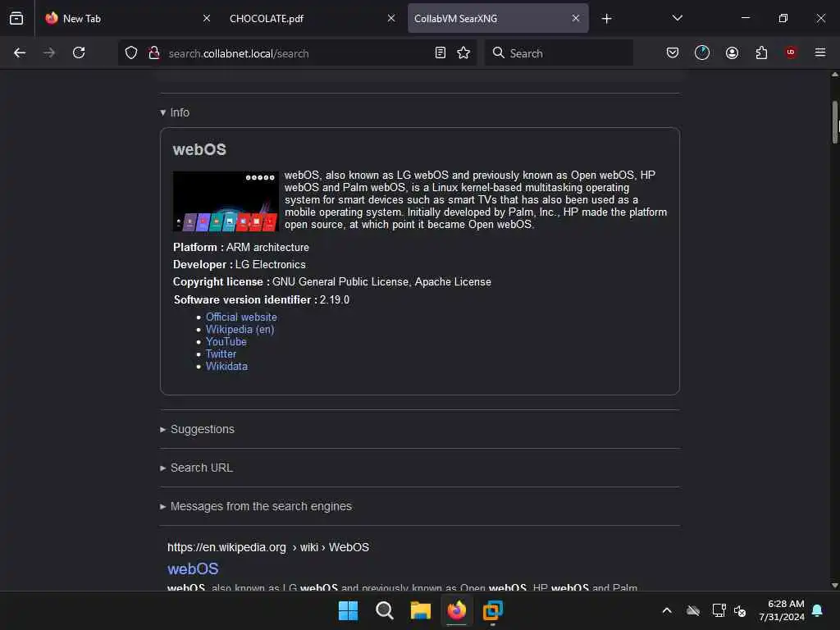The width and height of the screenshot is (840, 630).
Task: Open the Windows Start menu
Action: click(x=348, y=610)
